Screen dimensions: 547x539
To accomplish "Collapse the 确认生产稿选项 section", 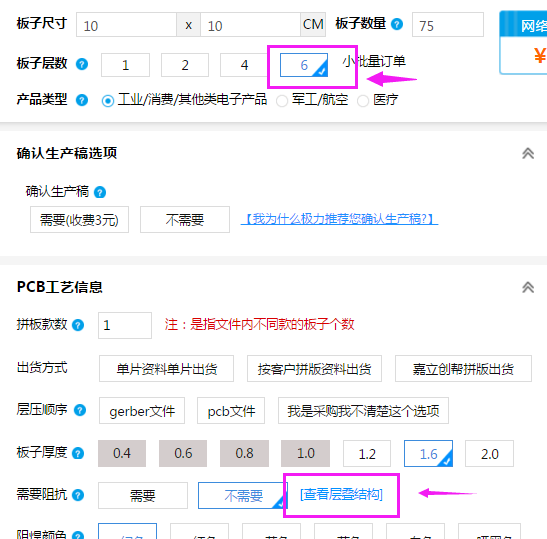I will coord(528,153).
